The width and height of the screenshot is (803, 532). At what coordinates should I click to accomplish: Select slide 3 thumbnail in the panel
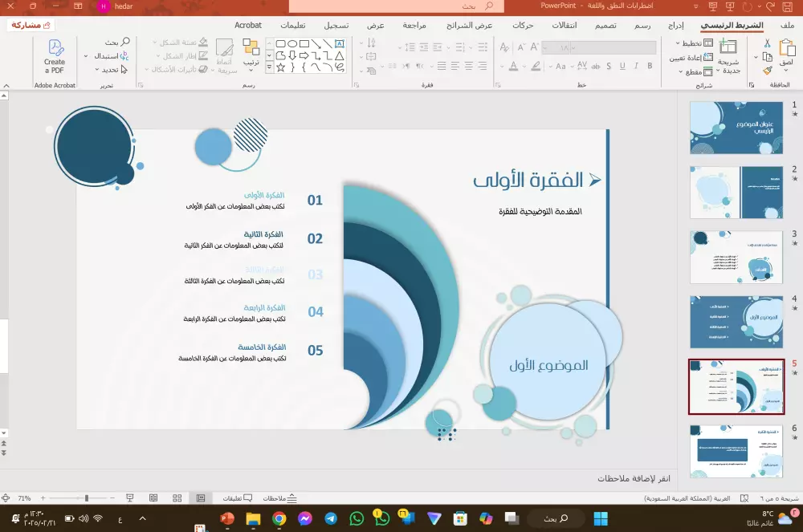coord(736,257)
